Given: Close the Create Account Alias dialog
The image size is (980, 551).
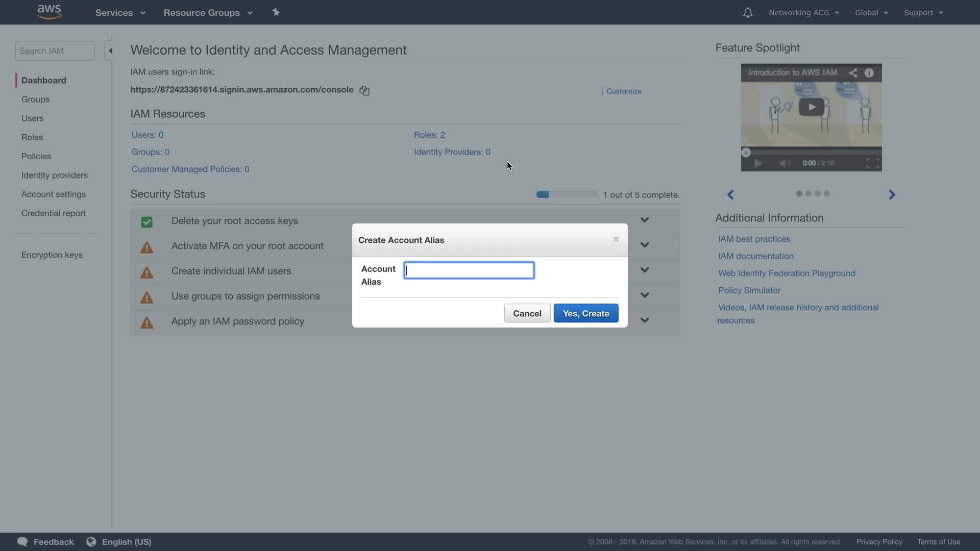Looking at the screenshot, I should (x=616, y=239).
